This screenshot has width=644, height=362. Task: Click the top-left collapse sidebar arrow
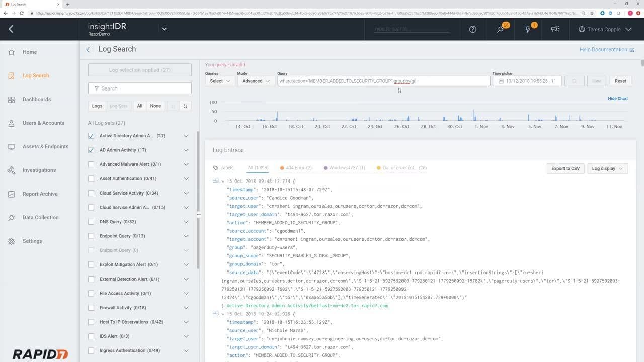pyautogui.click(x=11, y=29)
